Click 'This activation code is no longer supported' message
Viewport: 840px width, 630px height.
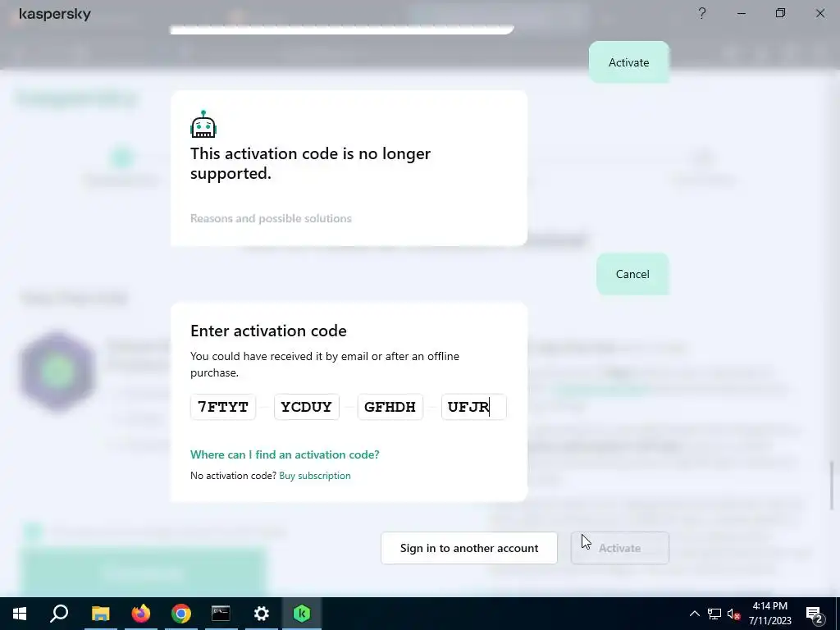310,163
